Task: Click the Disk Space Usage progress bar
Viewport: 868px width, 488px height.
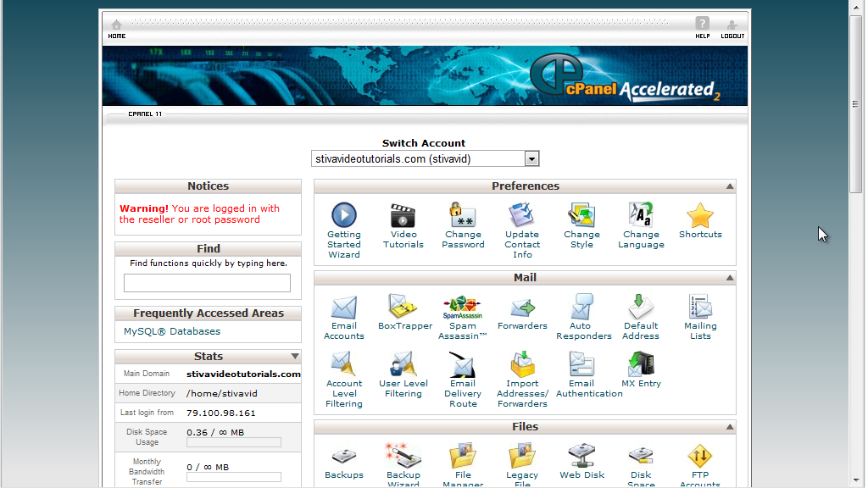Action: 234,442
